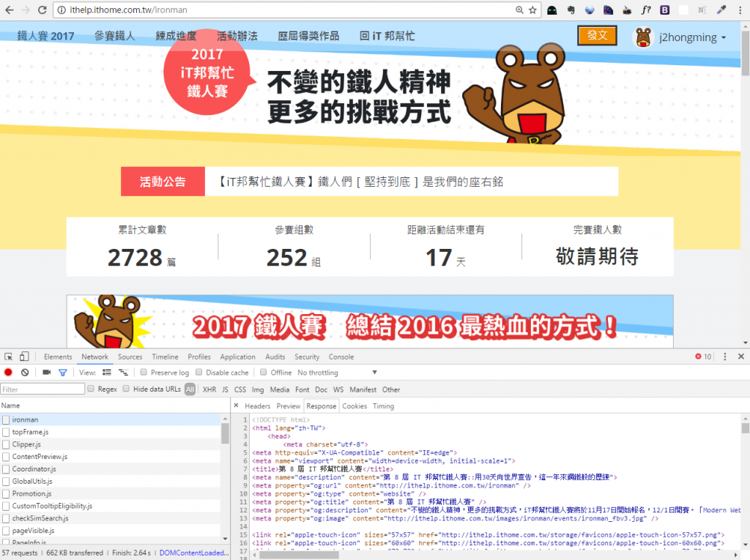Reload the page with refresh icon

point(42,10)
